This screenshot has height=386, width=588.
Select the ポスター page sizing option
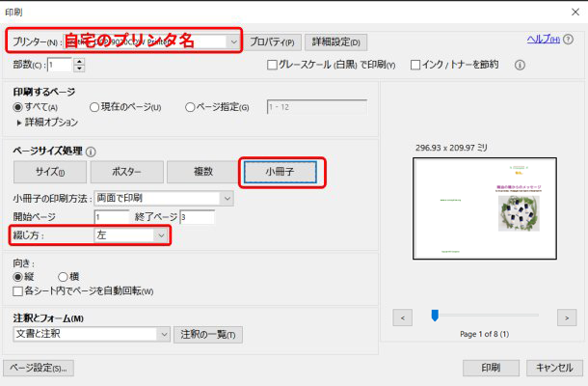[126, 172]
